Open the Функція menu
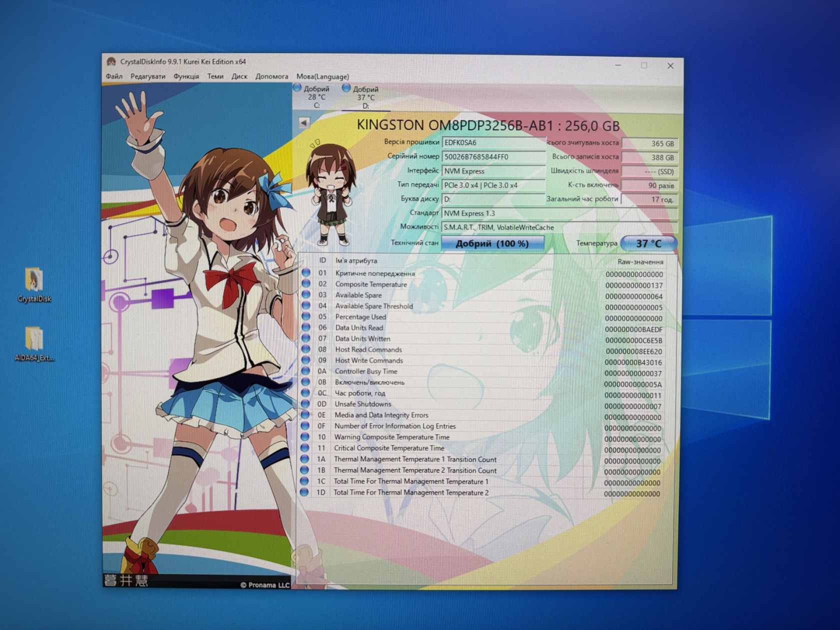 coord(186,76)
